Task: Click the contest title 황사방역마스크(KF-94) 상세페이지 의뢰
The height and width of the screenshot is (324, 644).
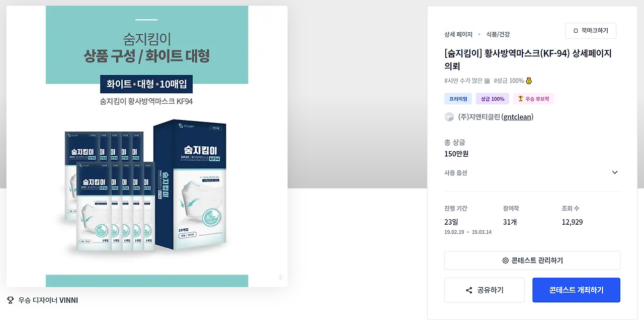Action: tap(528, 59)
